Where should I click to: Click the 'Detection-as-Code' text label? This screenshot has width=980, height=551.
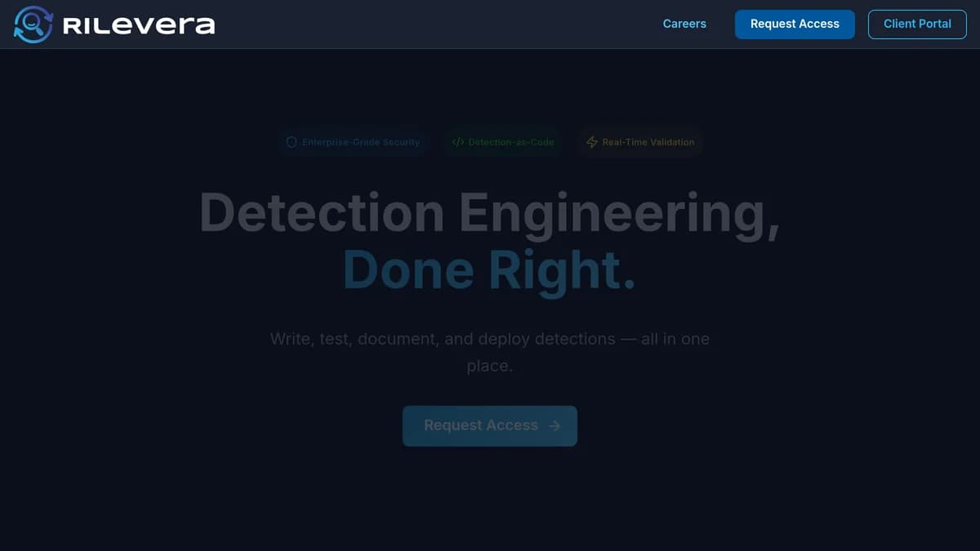tap(511, 141)
